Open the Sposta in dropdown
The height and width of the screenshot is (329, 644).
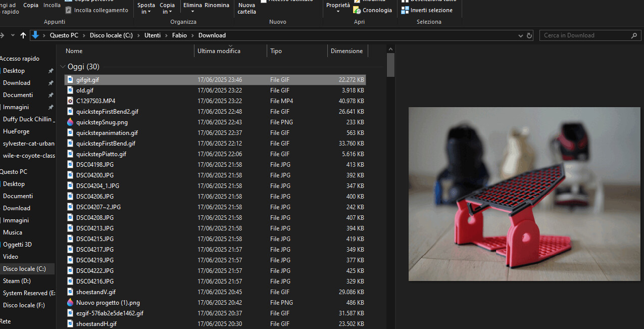(x=146, y=8)
